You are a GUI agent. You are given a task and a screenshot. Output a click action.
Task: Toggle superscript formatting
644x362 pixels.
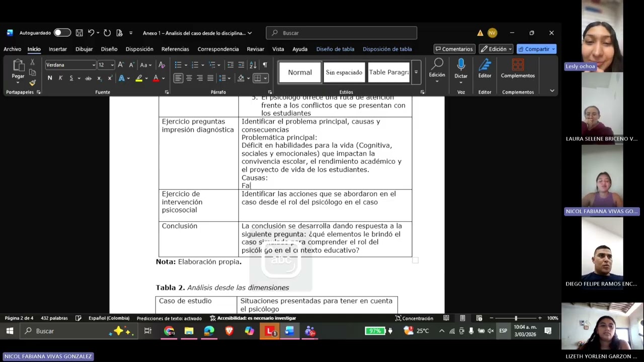click(x=110, y=78)
